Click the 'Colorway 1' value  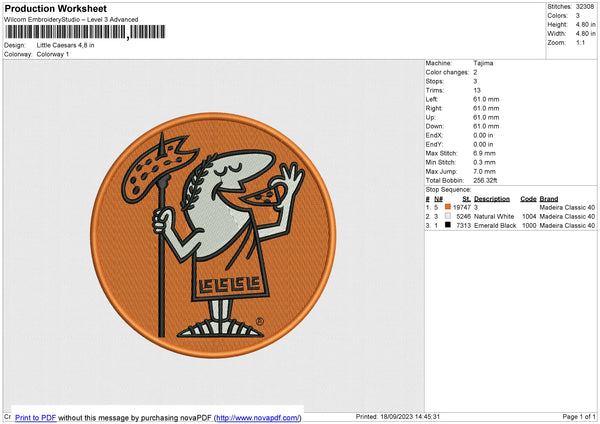click(53, 54)
